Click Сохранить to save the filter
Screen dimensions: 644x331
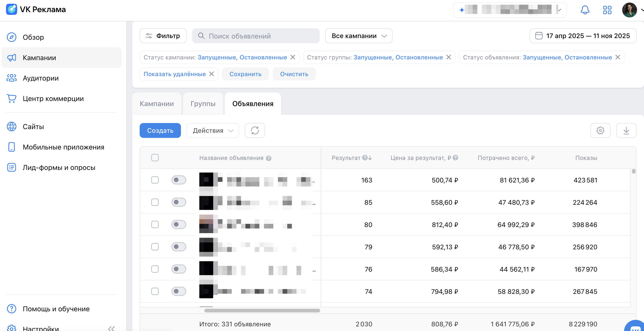245,74
